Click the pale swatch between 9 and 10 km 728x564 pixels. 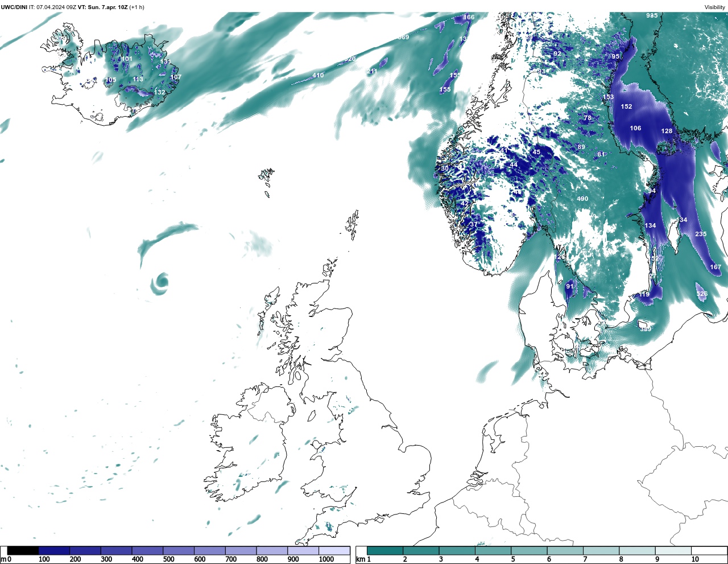(673, 550)
